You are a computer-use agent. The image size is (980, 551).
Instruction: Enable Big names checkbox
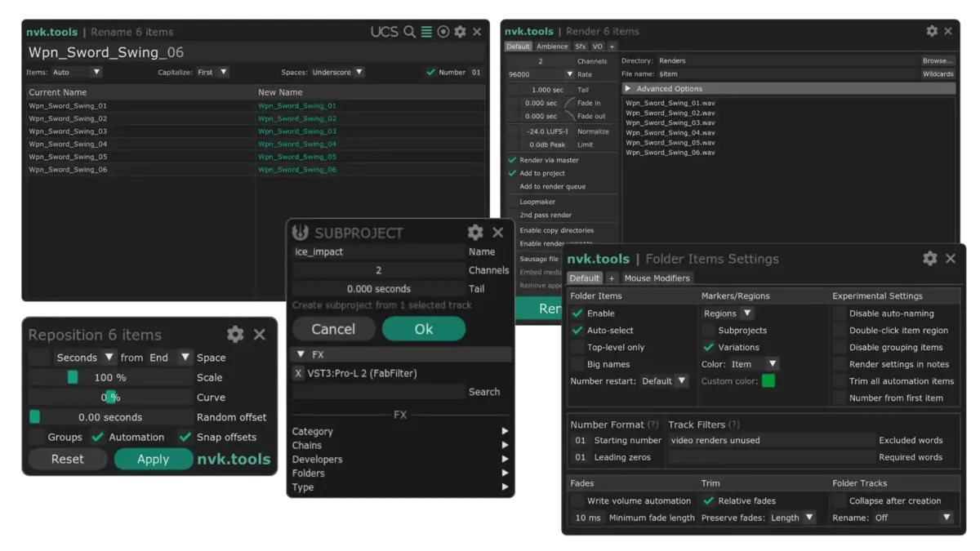(577, 364)
